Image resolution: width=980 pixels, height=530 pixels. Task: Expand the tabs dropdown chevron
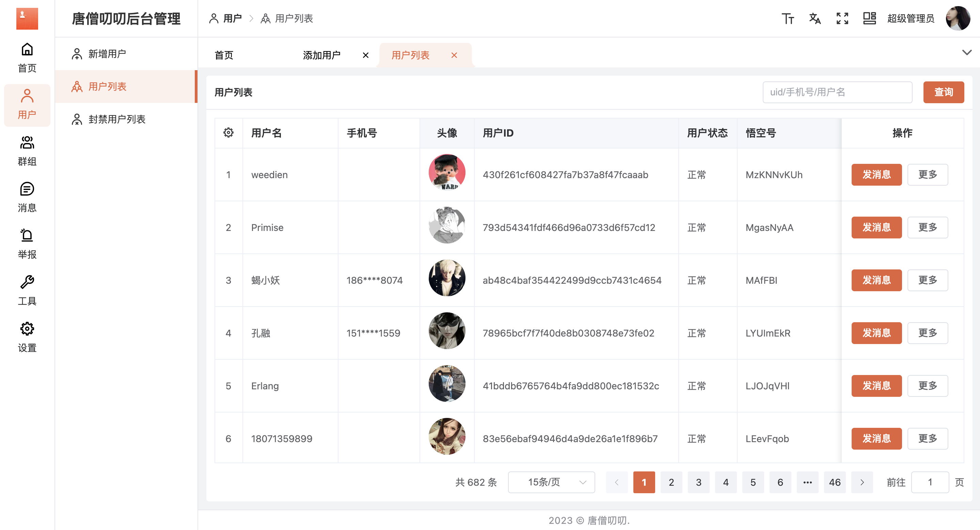[x=967, y=52]
